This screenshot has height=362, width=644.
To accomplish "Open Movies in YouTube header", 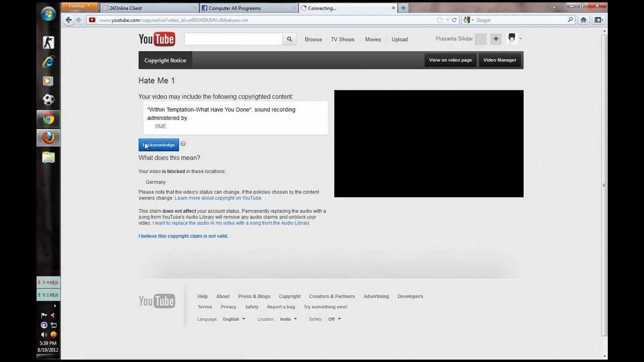I will 373,39.
